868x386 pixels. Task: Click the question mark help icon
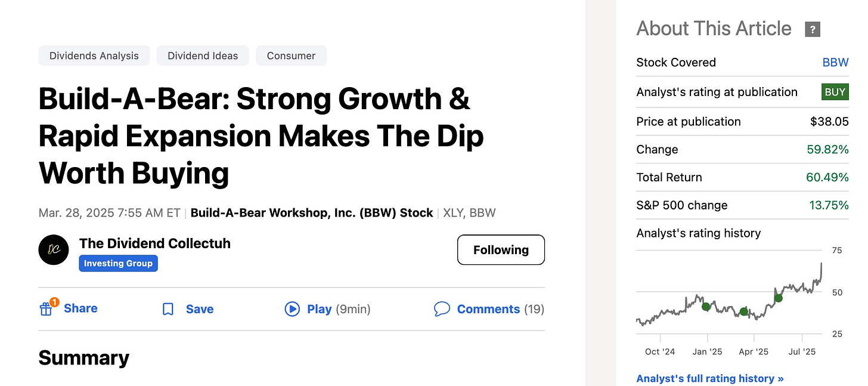pyautogui.click(x=813, y=29)
